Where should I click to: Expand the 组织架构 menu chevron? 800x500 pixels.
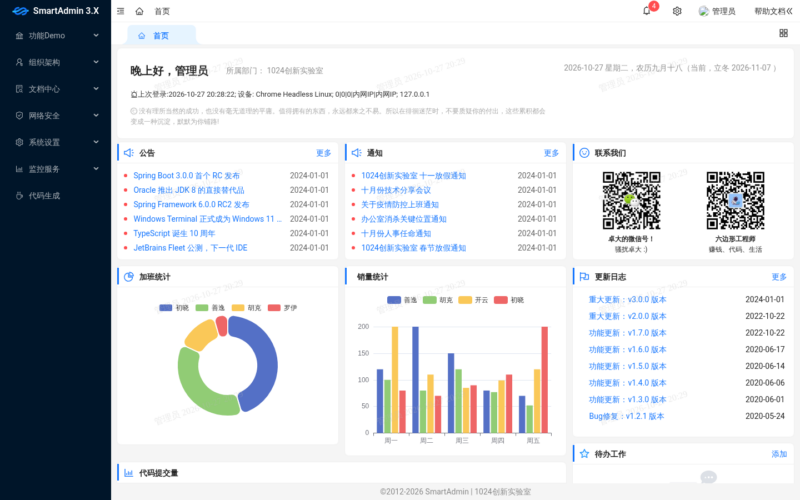point(96,62)
